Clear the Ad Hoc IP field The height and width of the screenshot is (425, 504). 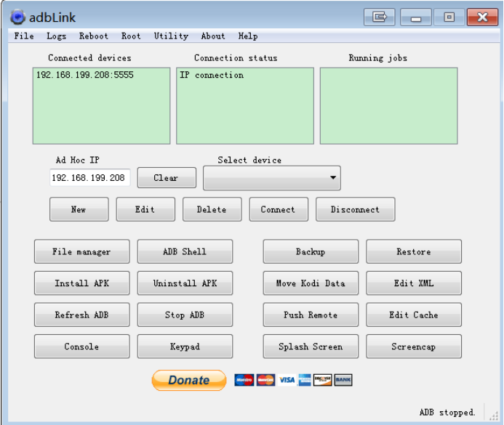click(x=166, y=178)
